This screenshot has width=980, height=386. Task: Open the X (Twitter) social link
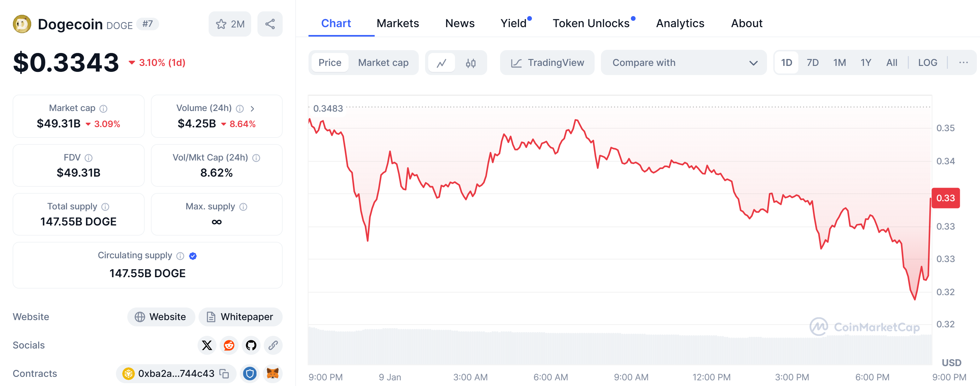pos(207,345)
